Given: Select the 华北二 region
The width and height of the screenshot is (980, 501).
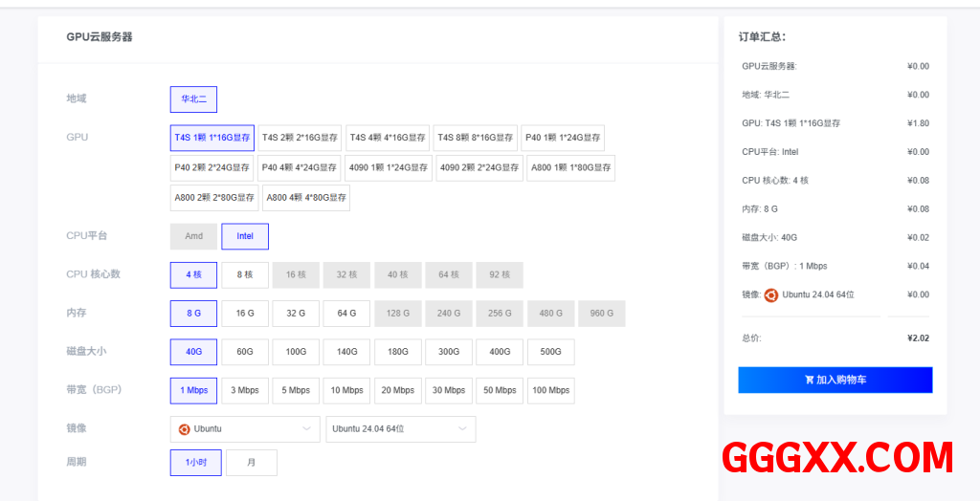Looking at the screenshot, I should click(x=194, y=99).
